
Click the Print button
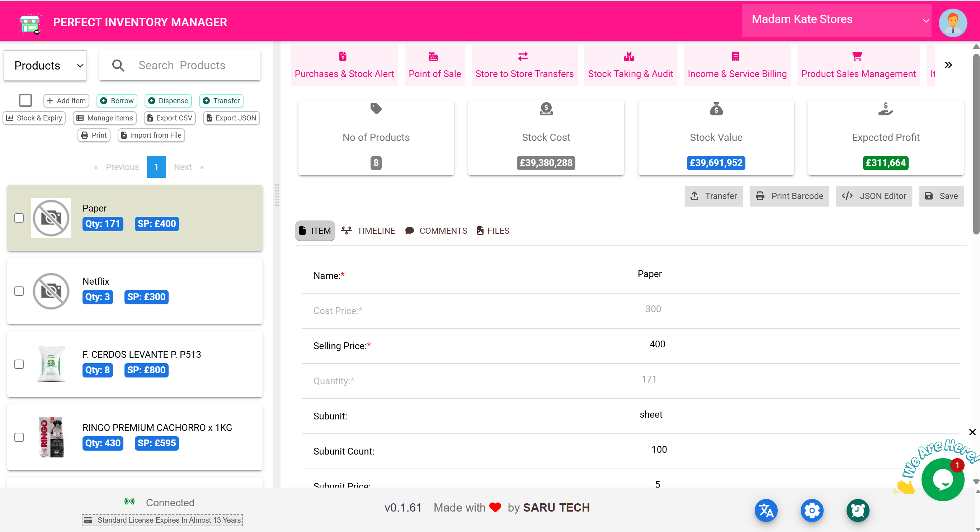pyautogui.click(x=94, y=136)
